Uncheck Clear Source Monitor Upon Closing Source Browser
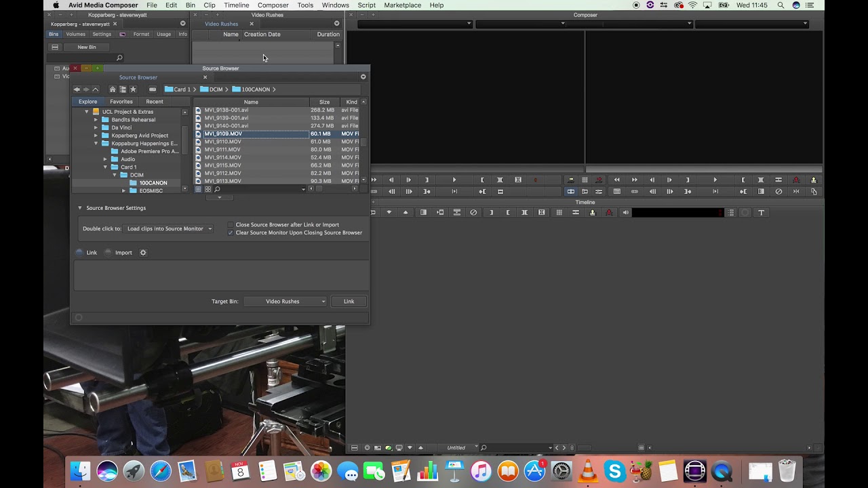Screen dimensions: 868x488 click(231, 233)
